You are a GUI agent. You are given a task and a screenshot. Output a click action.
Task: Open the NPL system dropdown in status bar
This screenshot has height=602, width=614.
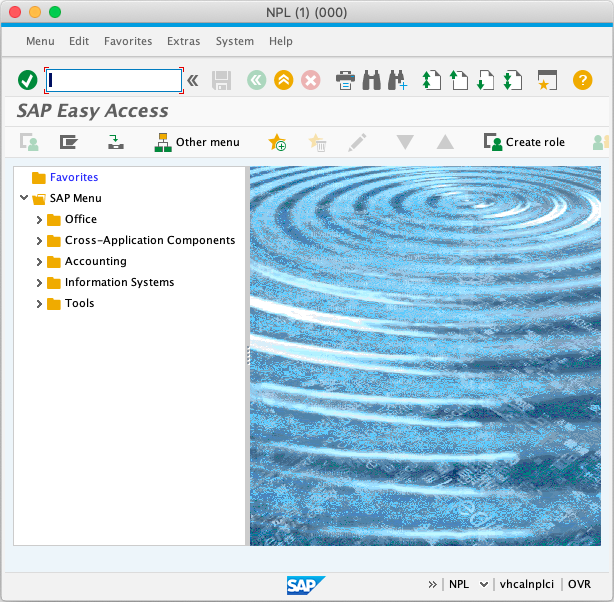pos(484,584)
